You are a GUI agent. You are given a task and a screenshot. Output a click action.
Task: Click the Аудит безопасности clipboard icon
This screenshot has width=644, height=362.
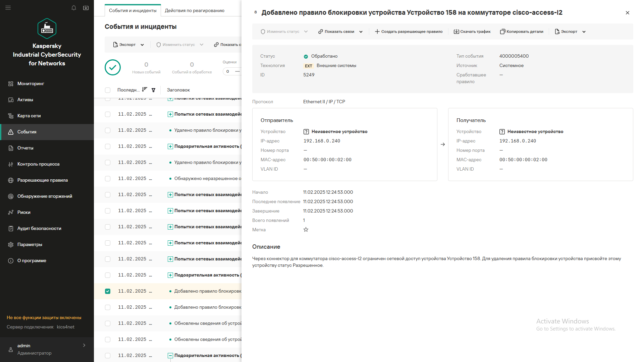(11, 229)
